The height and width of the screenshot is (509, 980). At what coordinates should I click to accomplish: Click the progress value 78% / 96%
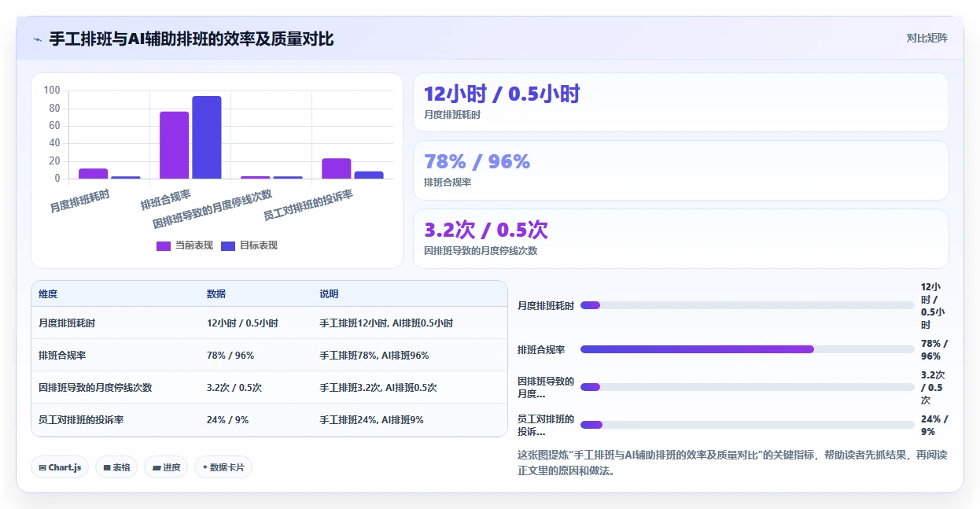934,349
